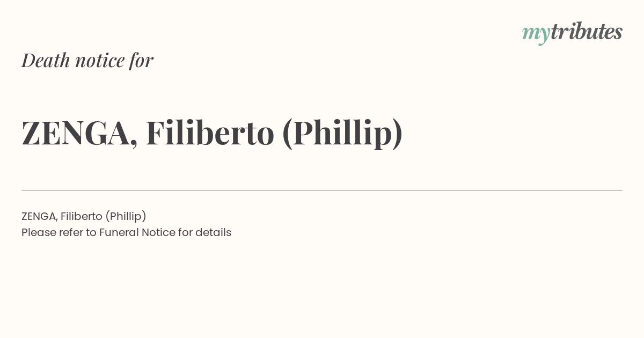
Task: Click the gray "tributes" part of the logo
Action: coord(586,31)
